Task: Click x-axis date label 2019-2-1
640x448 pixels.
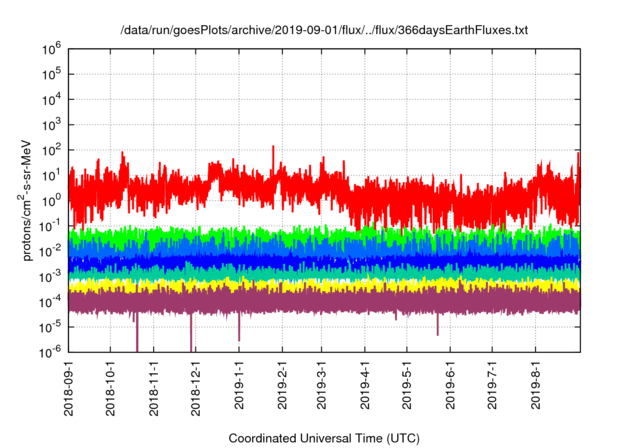Action: (282, 384)
